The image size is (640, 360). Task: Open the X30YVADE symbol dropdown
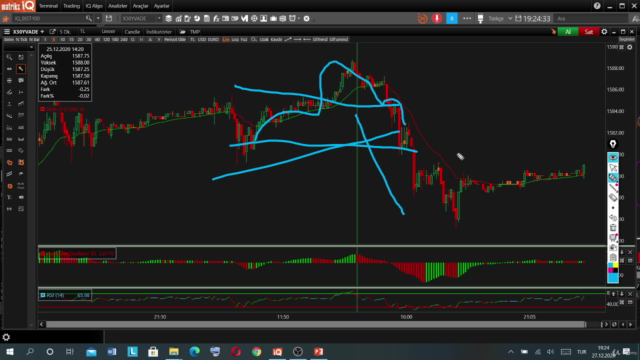[159, 18]
